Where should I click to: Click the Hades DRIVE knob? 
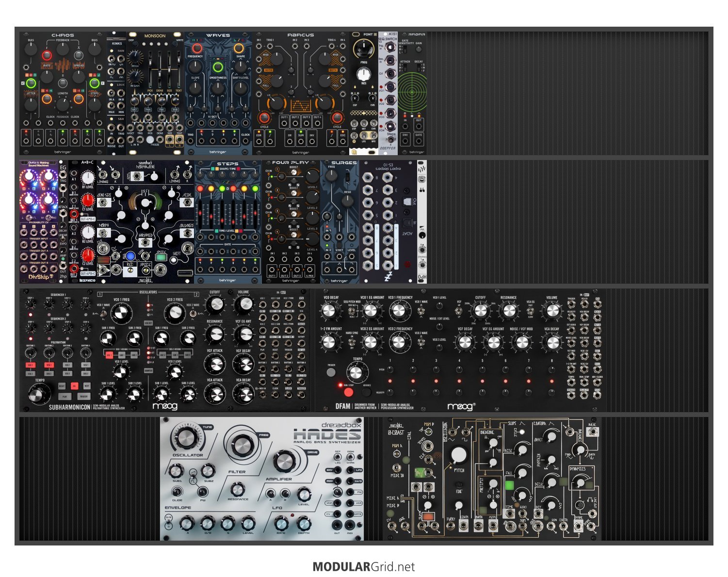[286, 462]
